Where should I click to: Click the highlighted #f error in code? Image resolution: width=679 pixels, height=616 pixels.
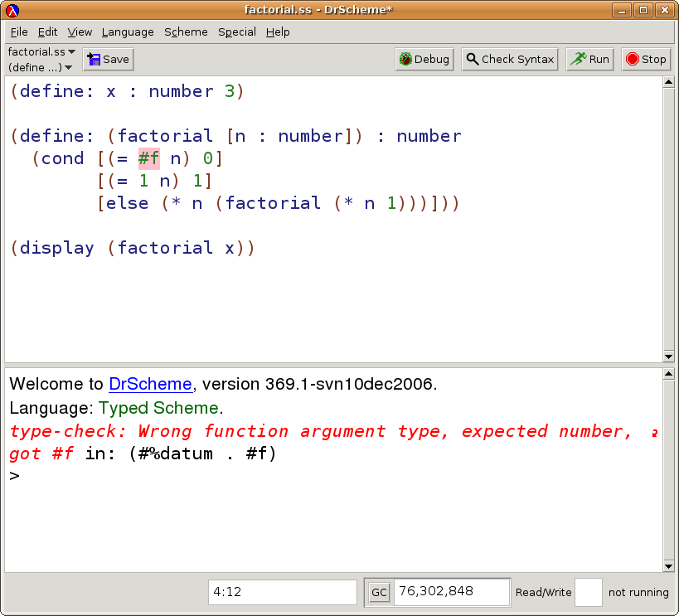[x=148, y=158]
